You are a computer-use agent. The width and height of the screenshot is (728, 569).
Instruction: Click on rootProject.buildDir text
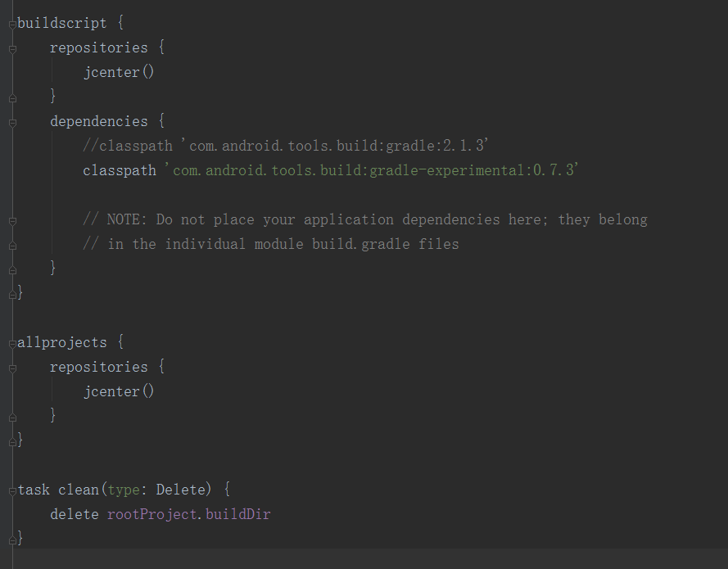[188, 514]
